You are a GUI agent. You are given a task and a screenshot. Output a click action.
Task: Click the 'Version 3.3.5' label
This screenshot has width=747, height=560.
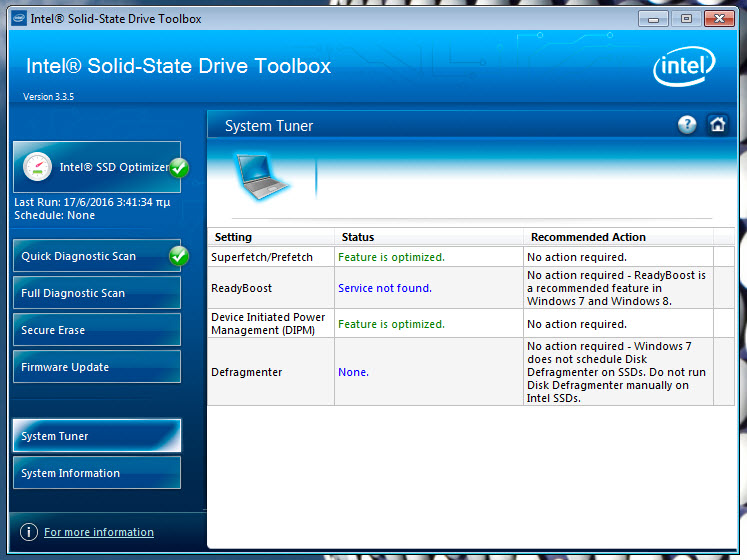point(48,96)
